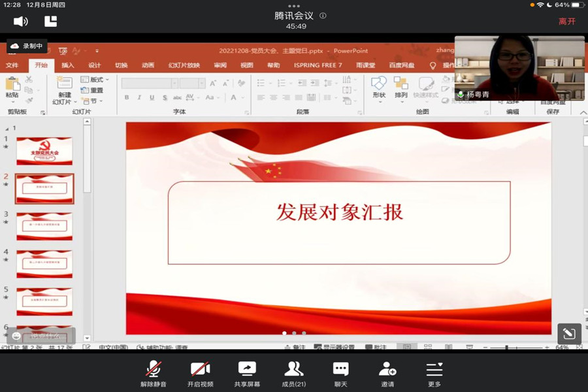The width and height of the screenshot is (588, 392).
Task: Click the 新建幻灯片 new slide button
Action: coord(65,90)
